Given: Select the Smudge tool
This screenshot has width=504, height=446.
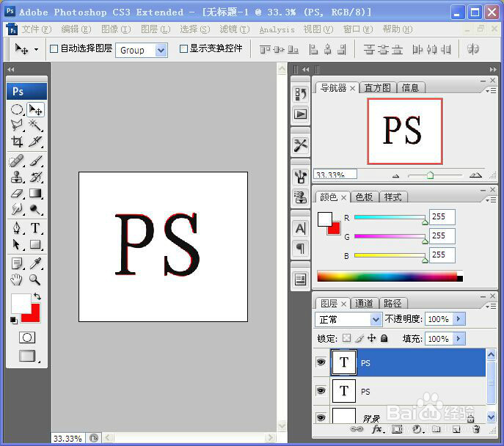Looking at the screenshot, I should (17, 209).
